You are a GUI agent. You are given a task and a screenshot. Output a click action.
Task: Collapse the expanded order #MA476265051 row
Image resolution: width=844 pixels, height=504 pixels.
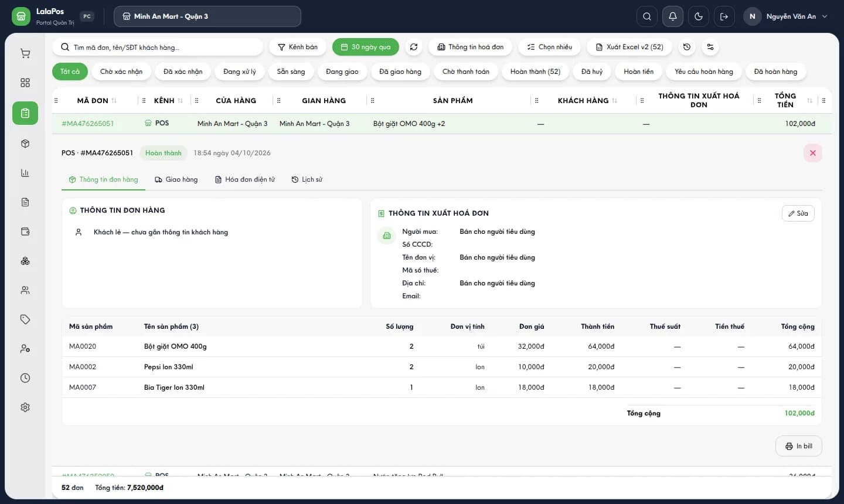[x=442, y=124]
